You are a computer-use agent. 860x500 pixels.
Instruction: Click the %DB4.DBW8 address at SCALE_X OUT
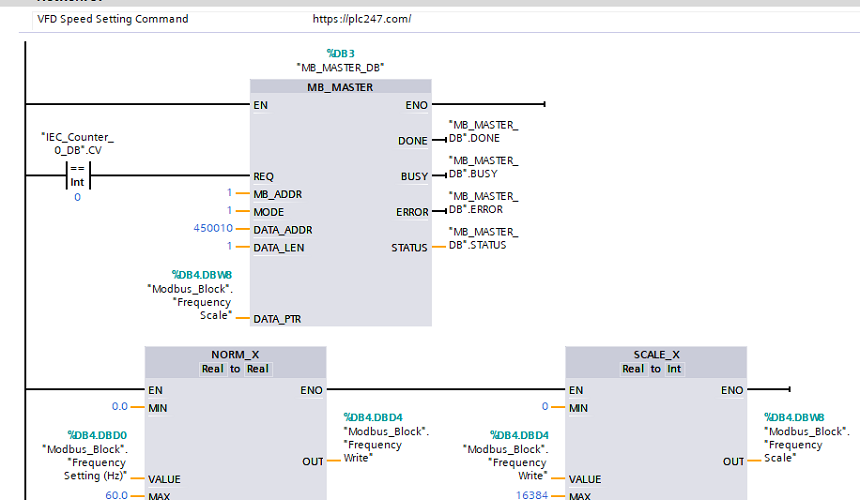[794, 417]
